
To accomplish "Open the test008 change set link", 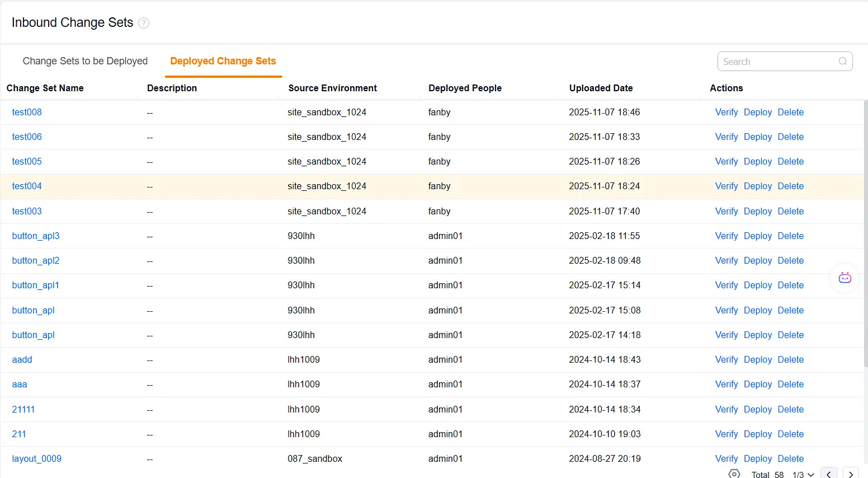I will click(x=27, y=112).
